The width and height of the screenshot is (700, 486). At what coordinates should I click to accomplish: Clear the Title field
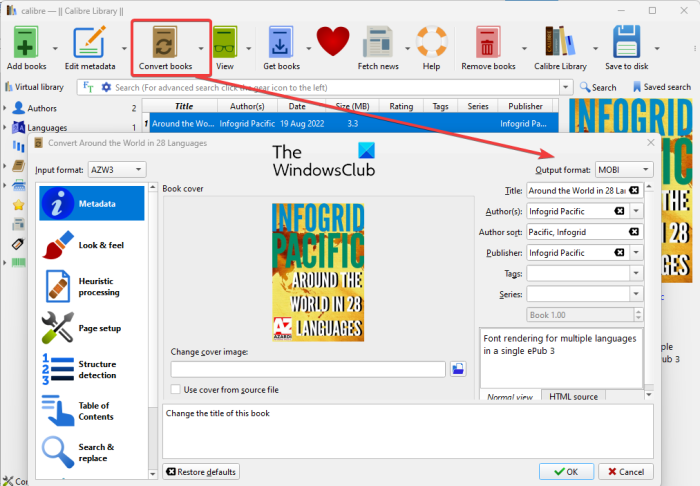click(x=634, y=190)
